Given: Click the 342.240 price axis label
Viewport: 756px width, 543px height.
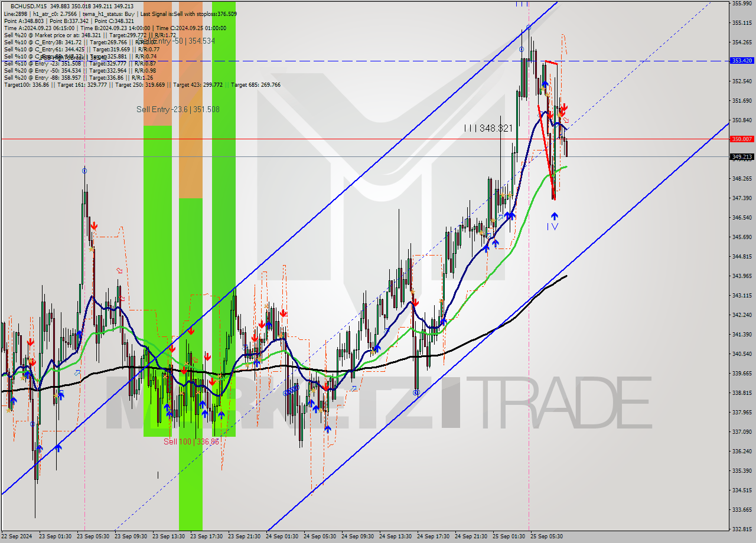Looking at the screenshot, I should tap(742, 315).
